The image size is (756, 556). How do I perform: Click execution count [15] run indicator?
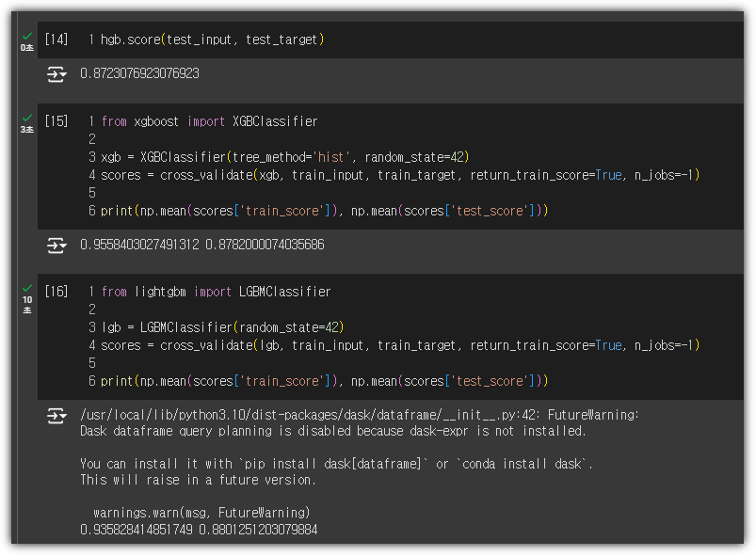pos(56,121)
